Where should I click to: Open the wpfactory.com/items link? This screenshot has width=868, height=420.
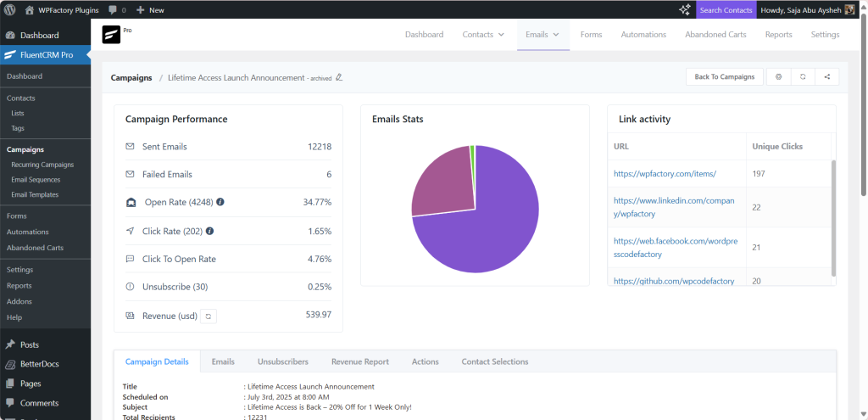665,173
